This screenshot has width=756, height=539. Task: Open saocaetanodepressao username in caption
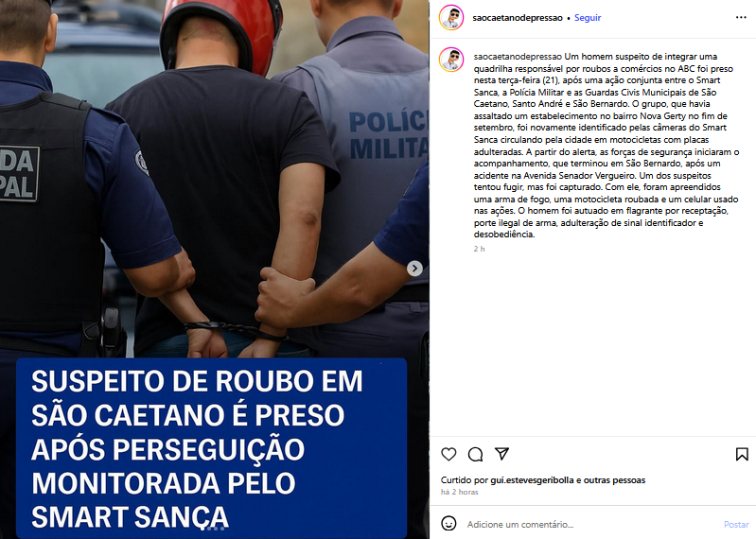518,57
